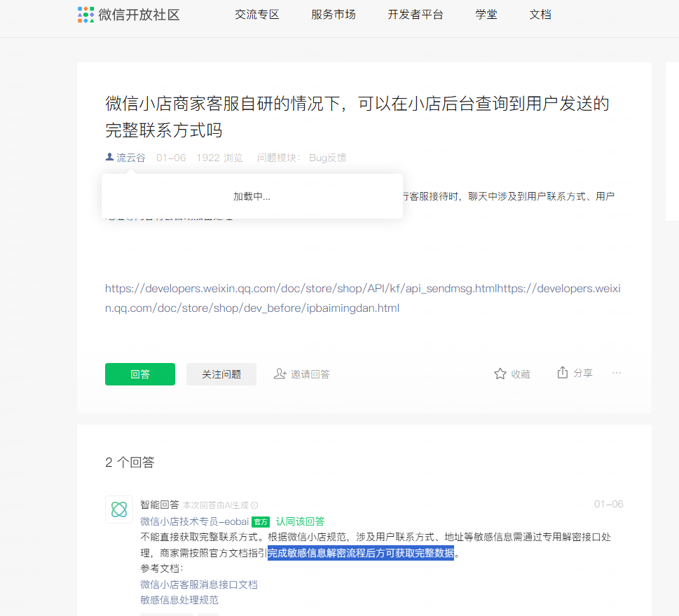Click the 分享 label

(583, 373)
